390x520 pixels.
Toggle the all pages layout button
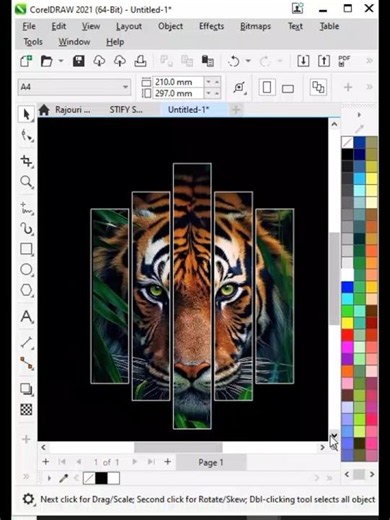[x=318, y=87]
